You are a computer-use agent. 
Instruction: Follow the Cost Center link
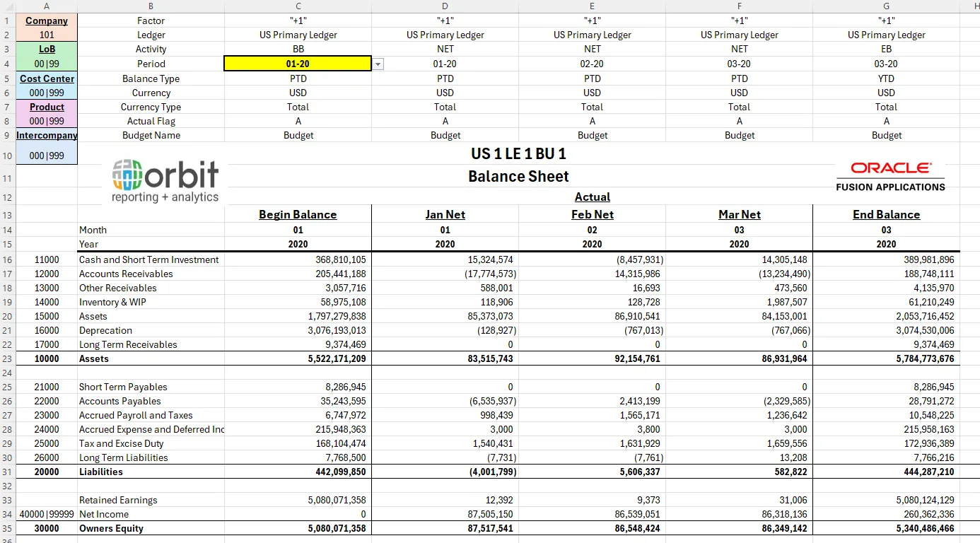[x=46, y=78]
